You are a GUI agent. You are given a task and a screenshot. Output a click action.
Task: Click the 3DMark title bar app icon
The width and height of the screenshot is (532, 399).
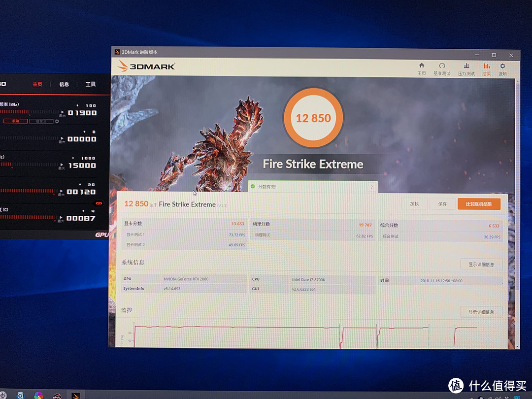(117, 52)
